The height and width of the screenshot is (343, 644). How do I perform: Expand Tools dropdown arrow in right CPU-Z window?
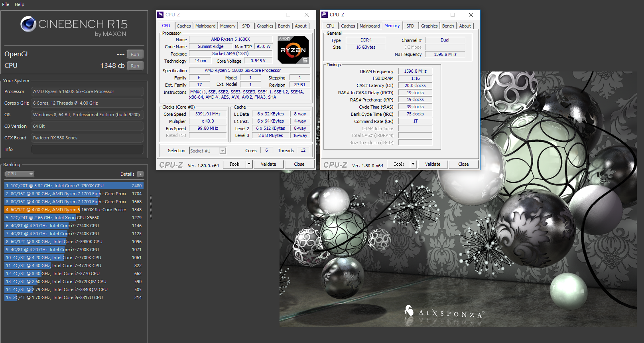(x=414, y=164)
